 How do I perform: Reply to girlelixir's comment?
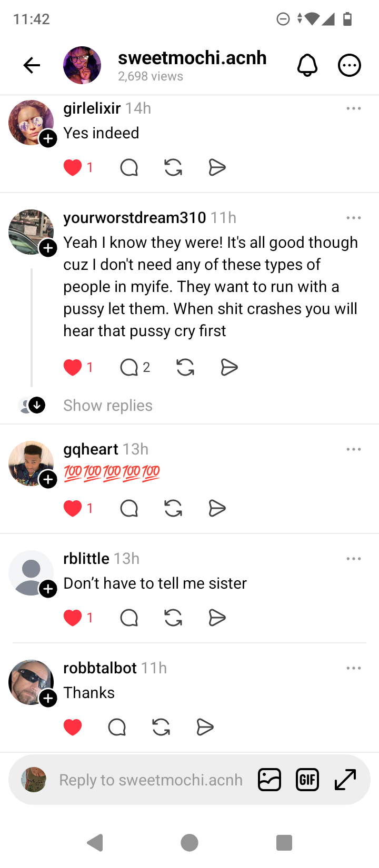pyautogui.click(x=129, y=168)
